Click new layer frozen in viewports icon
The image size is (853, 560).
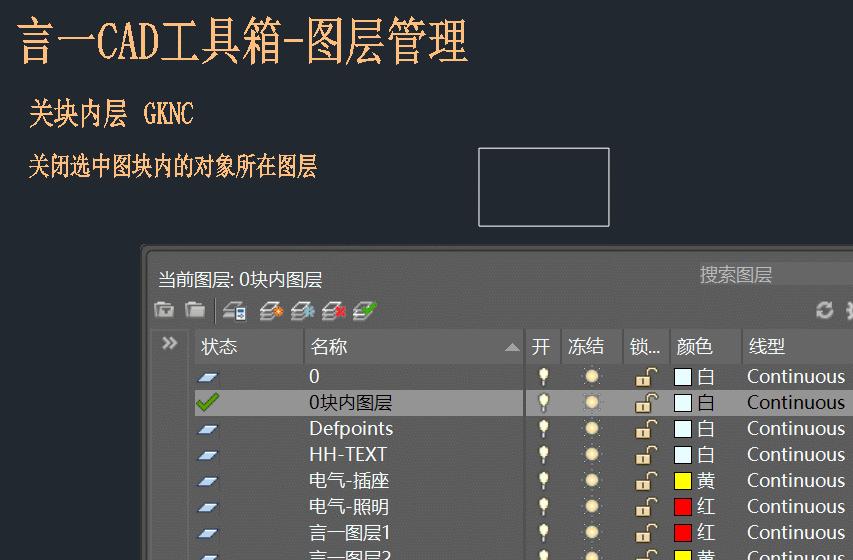302,311
